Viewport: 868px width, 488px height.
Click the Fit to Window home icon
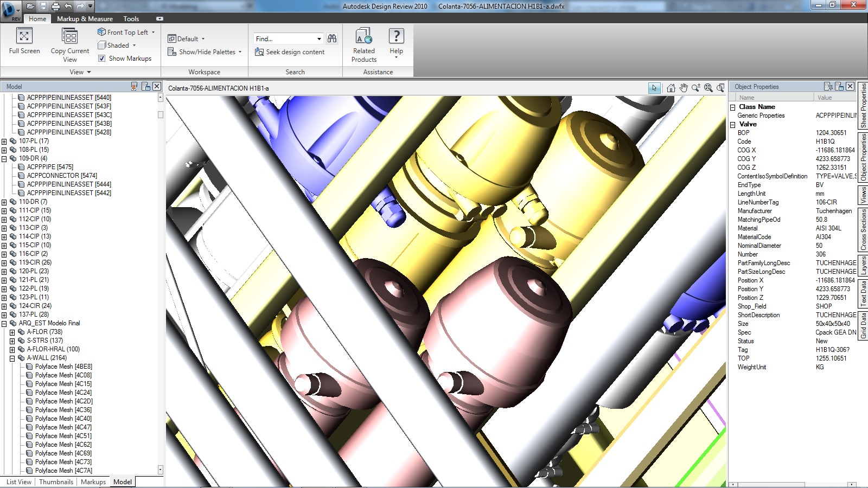(x=671, y=87)
